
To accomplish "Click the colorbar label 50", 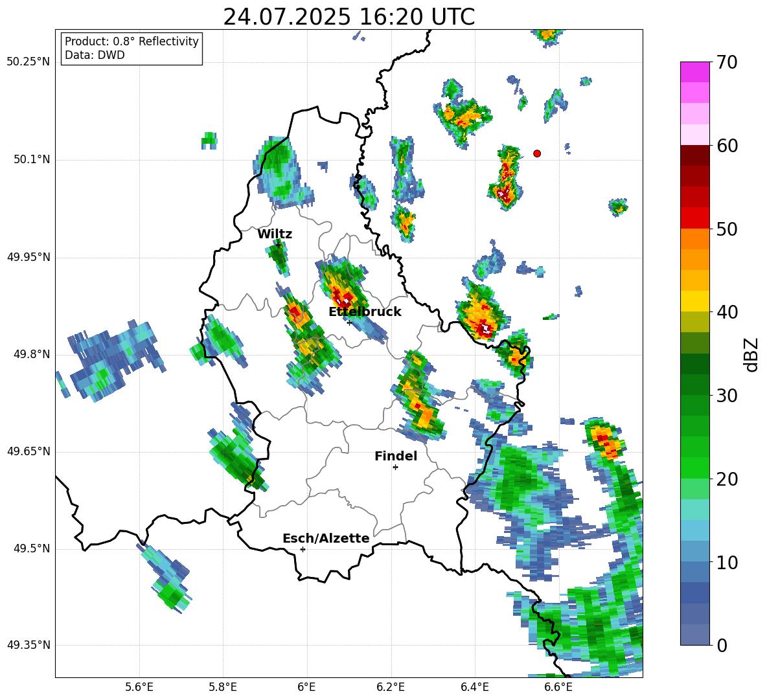I will tap(726, 229).
